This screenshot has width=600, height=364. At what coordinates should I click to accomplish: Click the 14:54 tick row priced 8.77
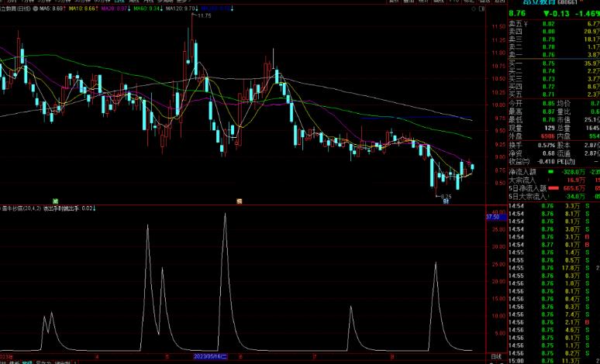tap(554, 245)
